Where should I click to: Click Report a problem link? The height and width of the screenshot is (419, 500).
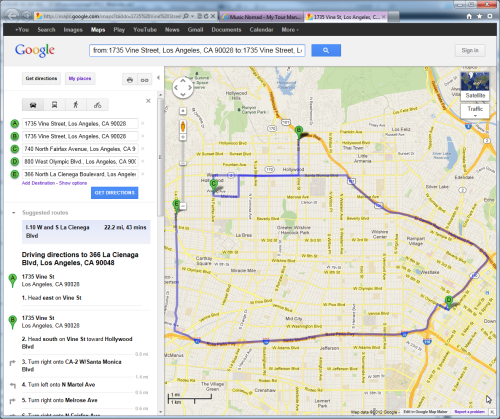coord(469,412)
